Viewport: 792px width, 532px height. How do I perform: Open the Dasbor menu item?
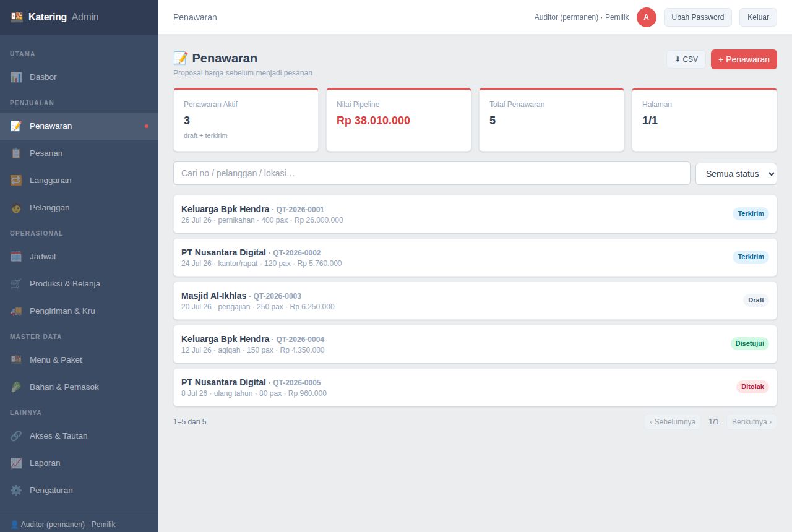click(x=79, y=77)
